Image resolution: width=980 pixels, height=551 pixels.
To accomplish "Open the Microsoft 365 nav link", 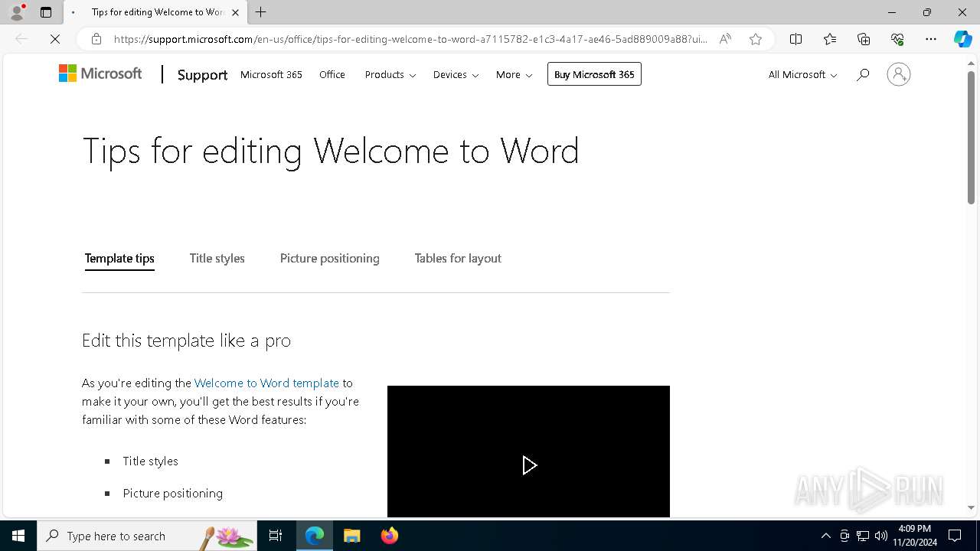I will click(271, 74).
